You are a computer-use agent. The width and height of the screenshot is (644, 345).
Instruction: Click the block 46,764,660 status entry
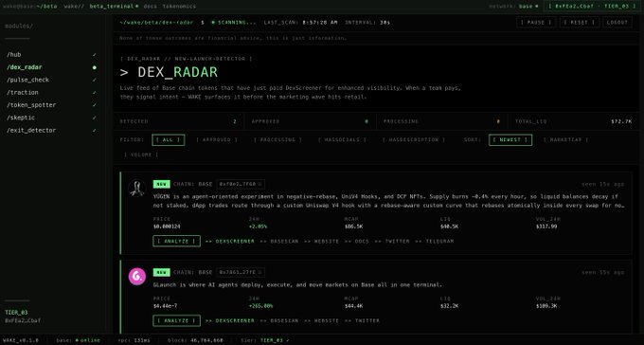(x=195, y=340)
